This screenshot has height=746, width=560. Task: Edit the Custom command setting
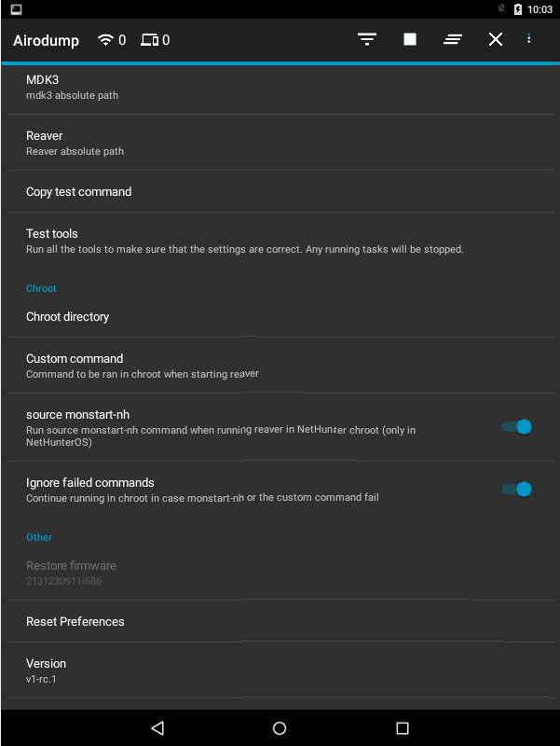click(280, 366)
